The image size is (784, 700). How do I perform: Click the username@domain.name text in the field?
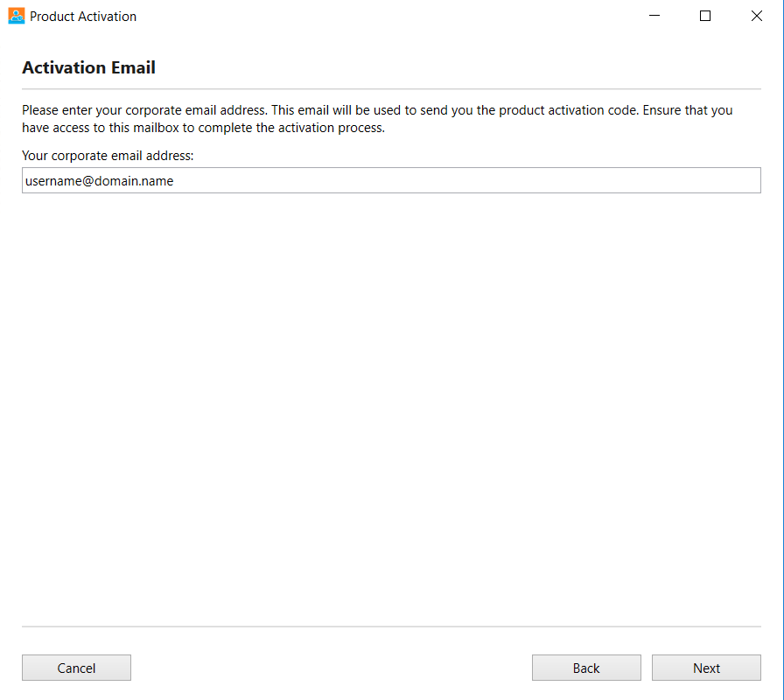tap(100, 181)
